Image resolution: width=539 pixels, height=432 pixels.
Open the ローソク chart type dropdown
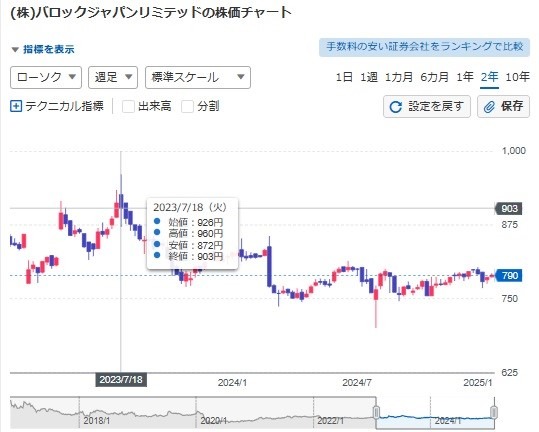[46, 78]
